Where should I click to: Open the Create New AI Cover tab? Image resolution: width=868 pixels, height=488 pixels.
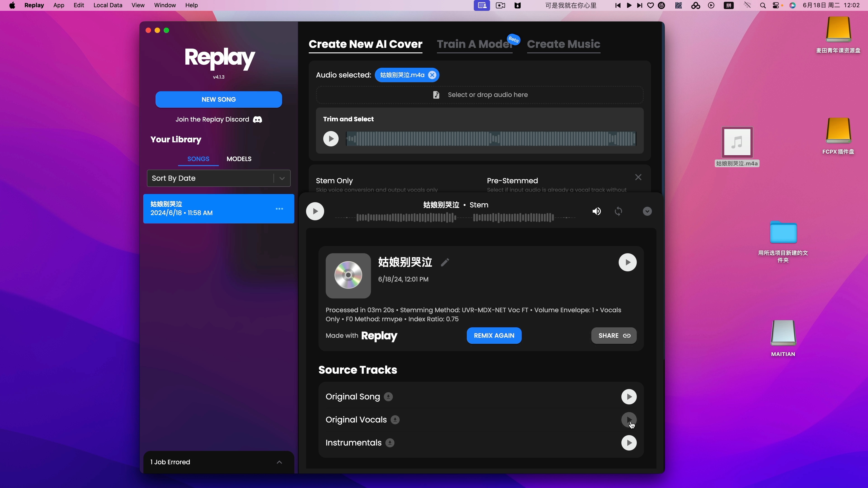[365, 44]
